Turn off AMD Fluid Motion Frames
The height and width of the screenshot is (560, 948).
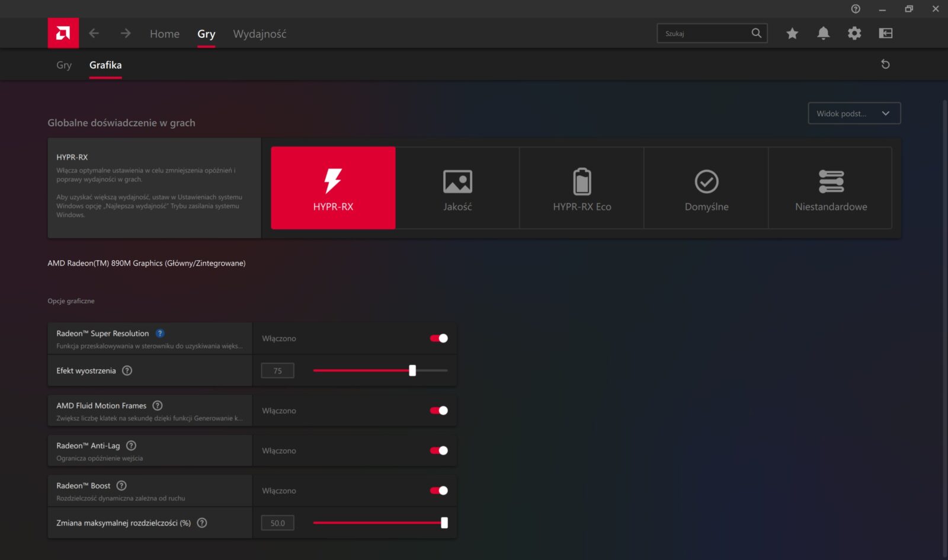tap(438, 411)
